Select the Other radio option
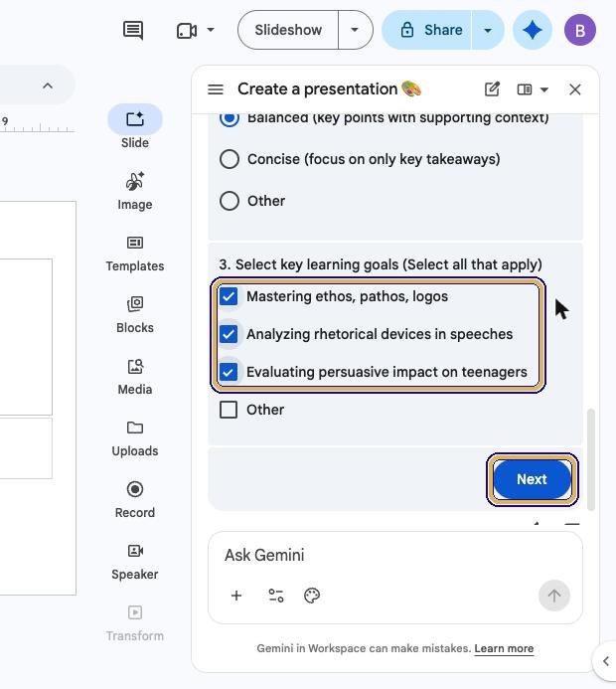 coord(230,201)
